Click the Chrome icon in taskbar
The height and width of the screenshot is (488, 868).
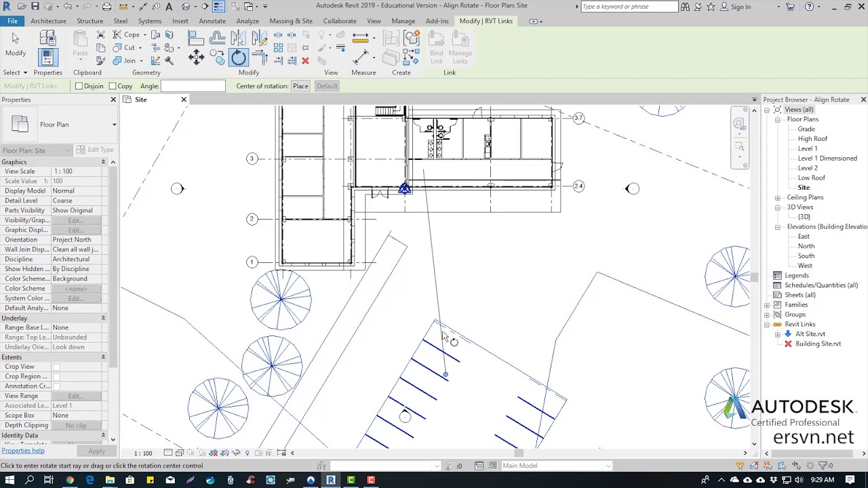(69, 480)
